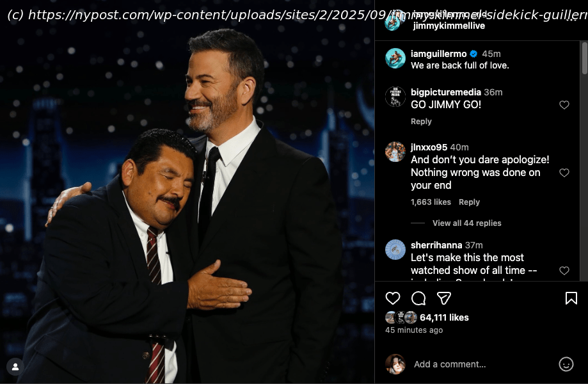Screen dimensions: 588x384
Task: Like the sherrihanna comment
Action: point(564,270)
